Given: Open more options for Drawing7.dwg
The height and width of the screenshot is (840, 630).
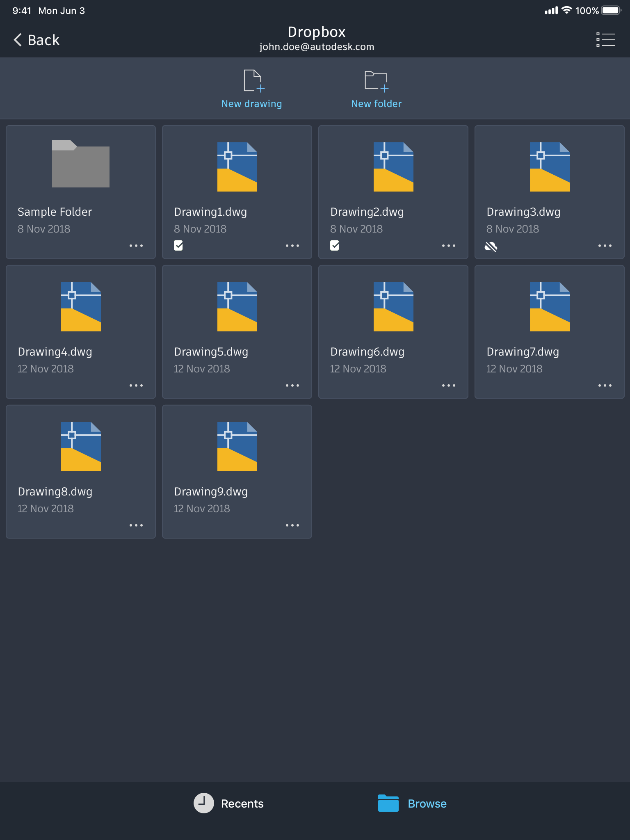Looking at the screenshot, I should tap(605, 386).
